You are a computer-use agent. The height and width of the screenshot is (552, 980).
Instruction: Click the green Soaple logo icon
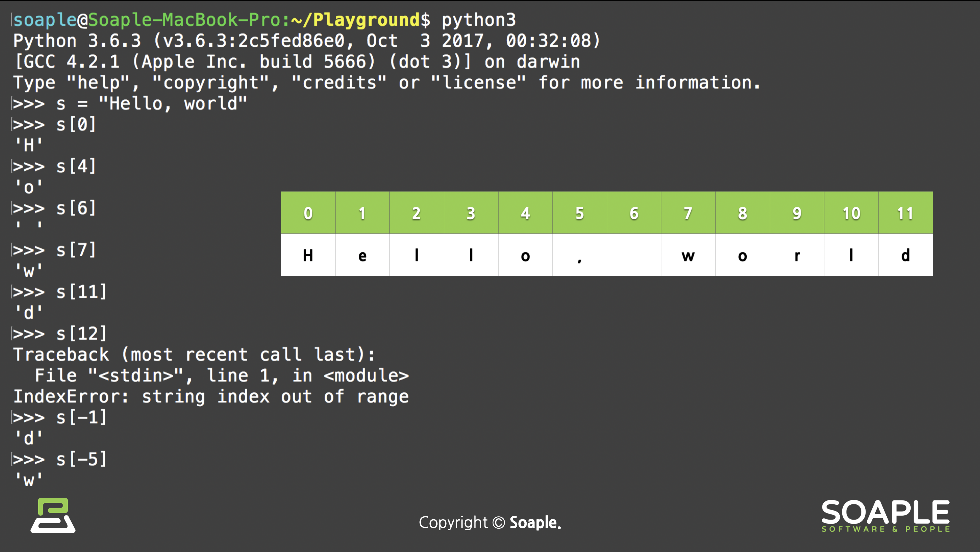pyautogui.click(x=53, y=515)
